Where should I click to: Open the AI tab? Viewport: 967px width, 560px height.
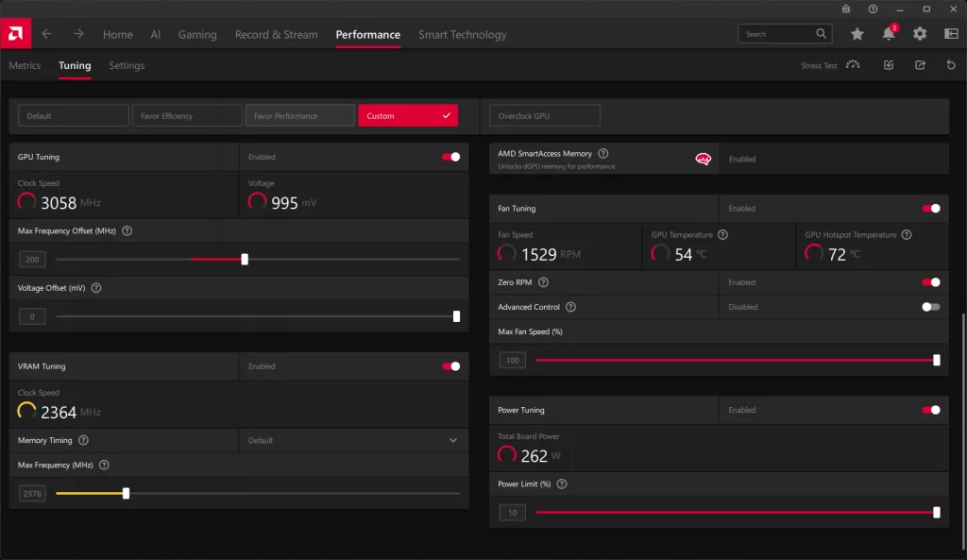click(x=156, y=35)
